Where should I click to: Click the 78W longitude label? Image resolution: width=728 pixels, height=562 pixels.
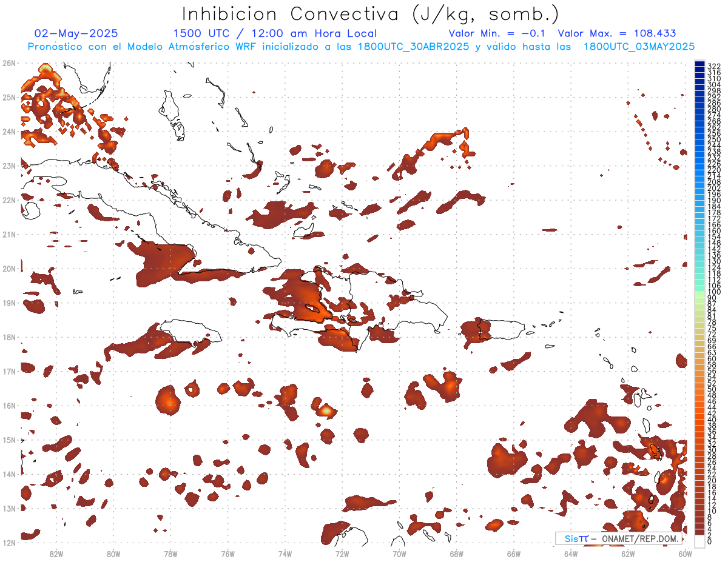point(170,554)
